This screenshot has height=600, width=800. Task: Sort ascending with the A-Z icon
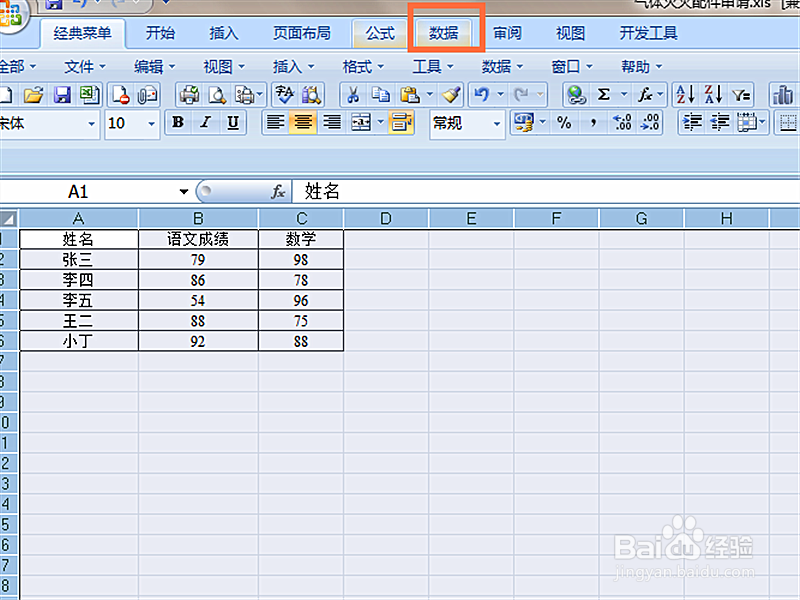(684, 96)
